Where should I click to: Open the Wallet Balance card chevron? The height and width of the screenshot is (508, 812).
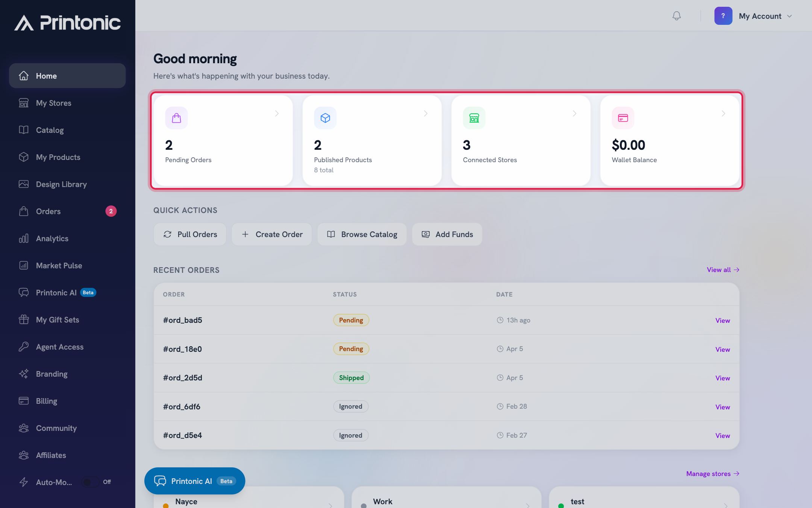tap(723, 113)
